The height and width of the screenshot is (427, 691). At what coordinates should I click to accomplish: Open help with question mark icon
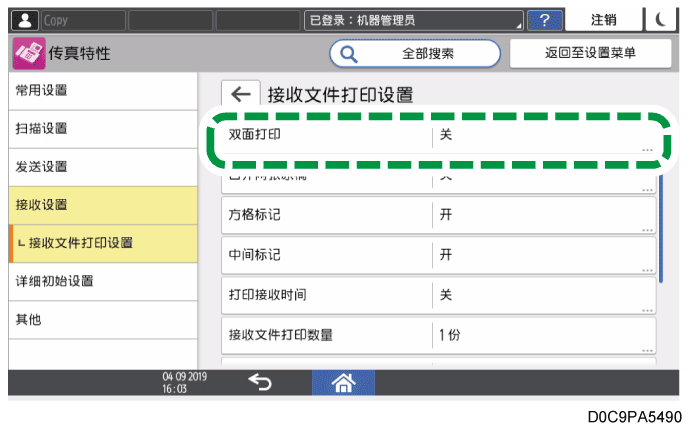pyautogui.click(x=545, y=20)
